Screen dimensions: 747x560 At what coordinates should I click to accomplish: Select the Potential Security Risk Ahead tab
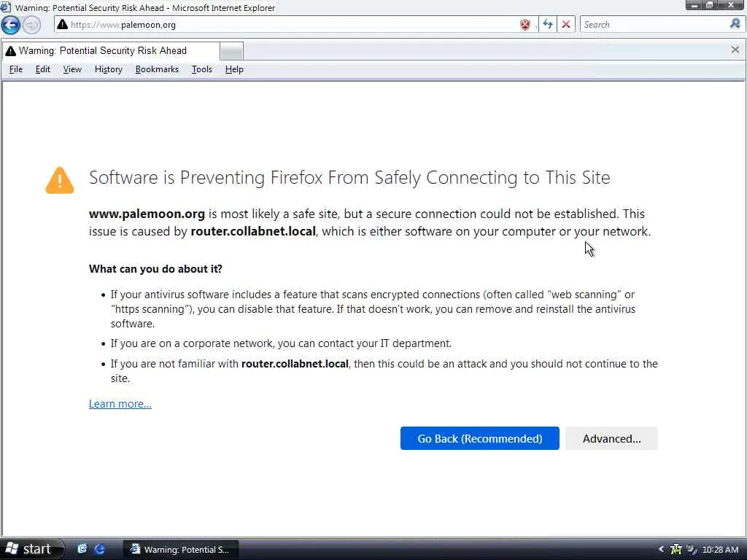tap(109, 51)
